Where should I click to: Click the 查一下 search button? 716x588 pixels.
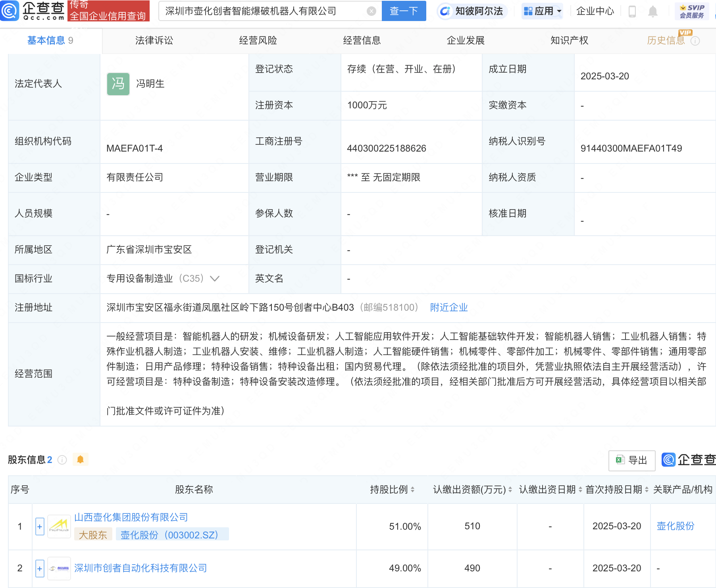pyautogui.click(x=404, y=11)
